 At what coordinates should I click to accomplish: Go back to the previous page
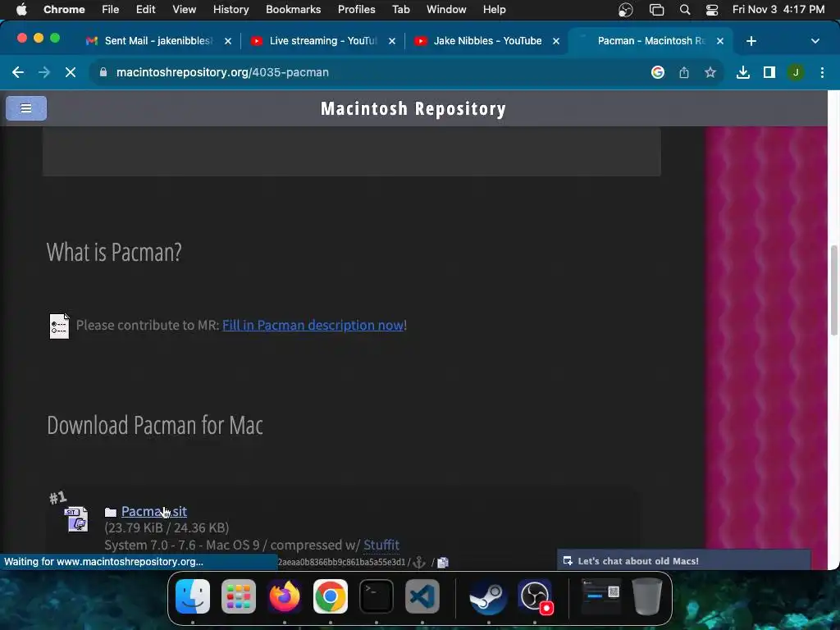click(x=18, y=72)
